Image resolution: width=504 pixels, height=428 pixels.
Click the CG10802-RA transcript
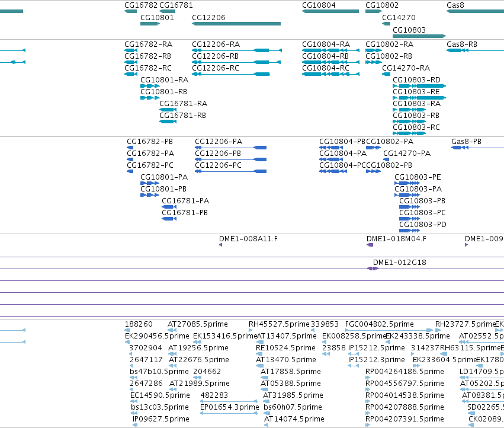click(374, 50)
